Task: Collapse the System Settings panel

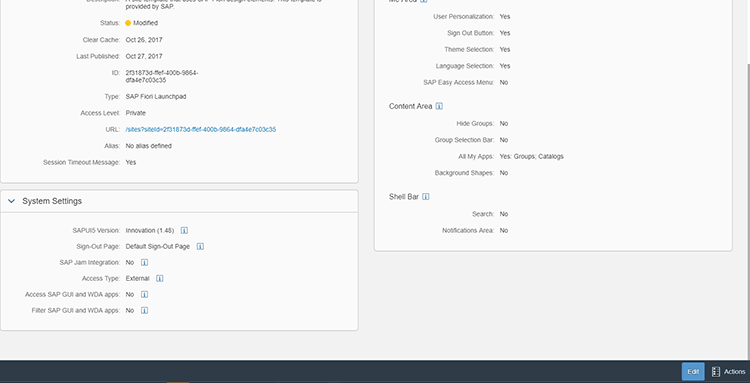Action: (x=11, y=201)
